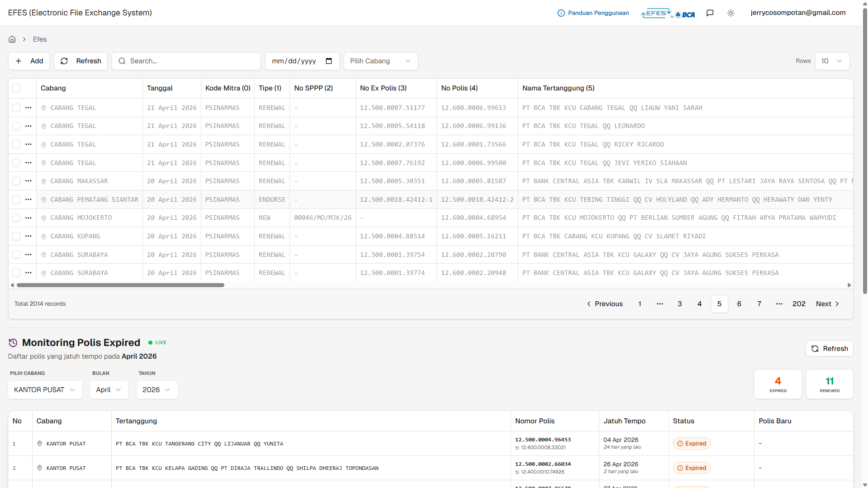
Task: Open row actions for 12.600.0002.20948
Action: point(28,273)
